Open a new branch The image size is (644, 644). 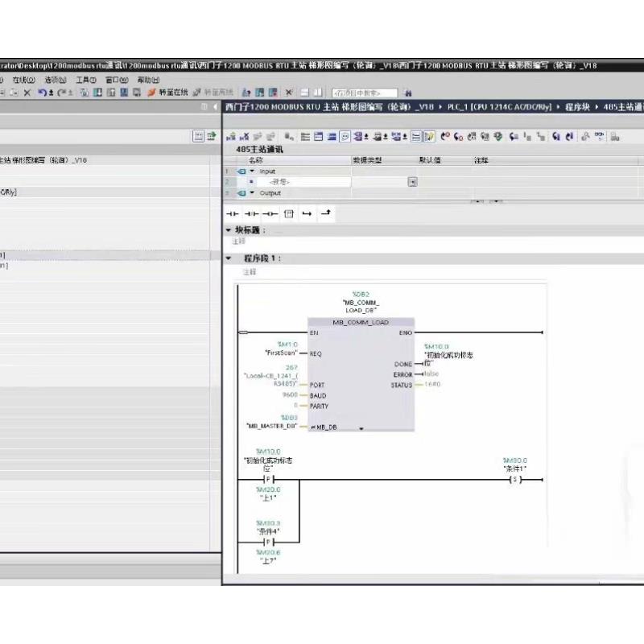pyautogui.click(x=307, y=213)
